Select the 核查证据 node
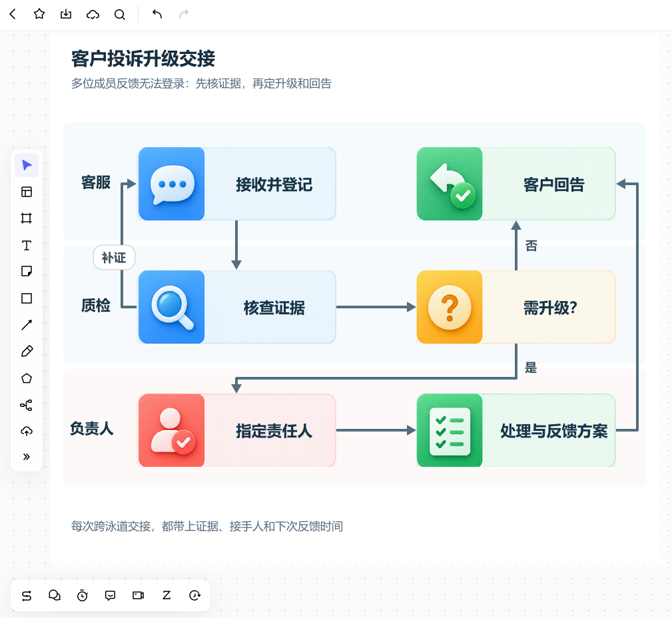Image resolution: width=672 pixels, height=618 pixels. (x=237, y=307)
